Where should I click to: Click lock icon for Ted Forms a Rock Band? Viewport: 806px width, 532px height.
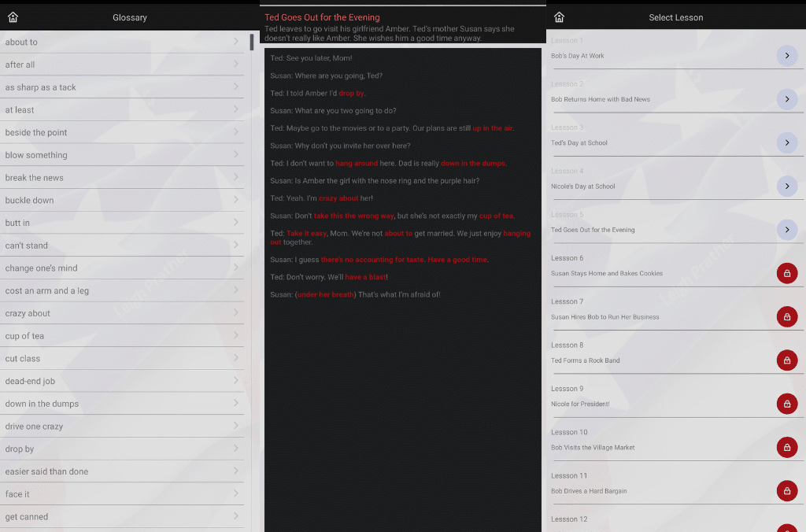786,360
